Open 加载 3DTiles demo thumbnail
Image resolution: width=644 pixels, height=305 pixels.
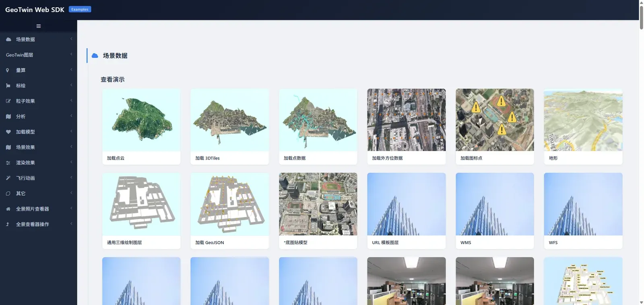click(x=229, y=120)
